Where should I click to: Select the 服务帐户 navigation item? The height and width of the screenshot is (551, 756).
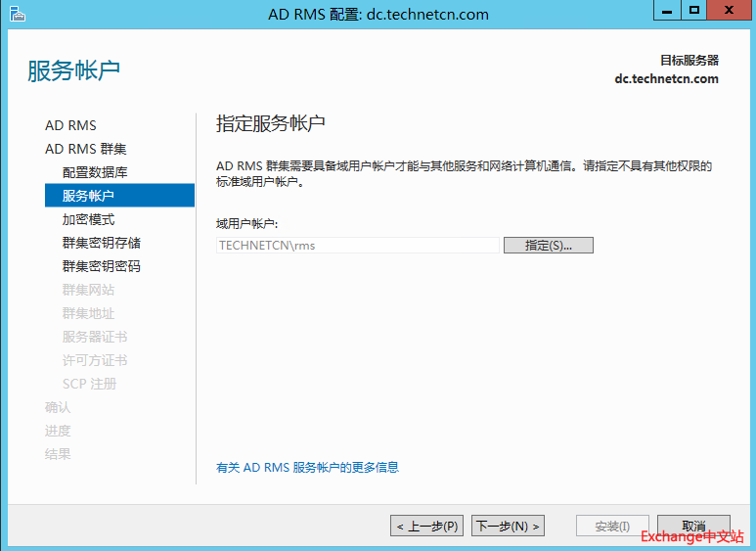pos(88,196)
